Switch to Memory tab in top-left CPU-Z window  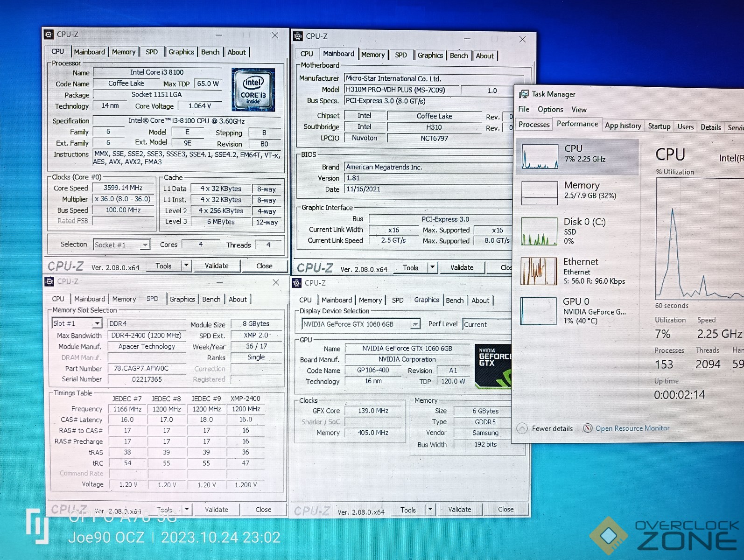(124, 52)
